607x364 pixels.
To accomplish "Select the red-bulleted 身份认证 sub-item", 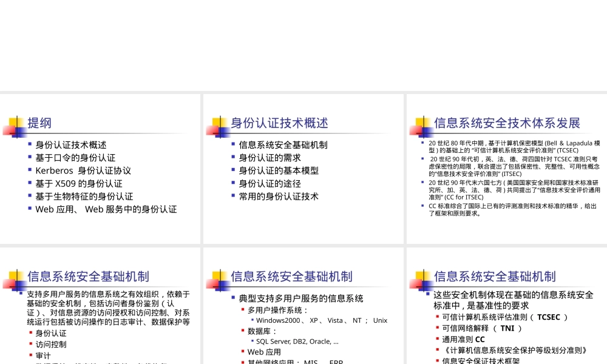I will coord(51,334).
